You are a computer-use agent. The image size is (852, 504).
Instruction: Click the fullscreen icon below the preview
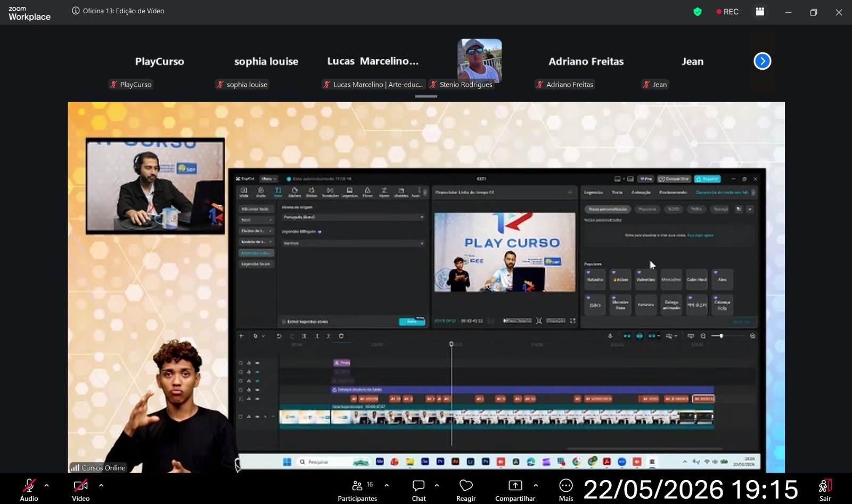click(x=572, y=321)
